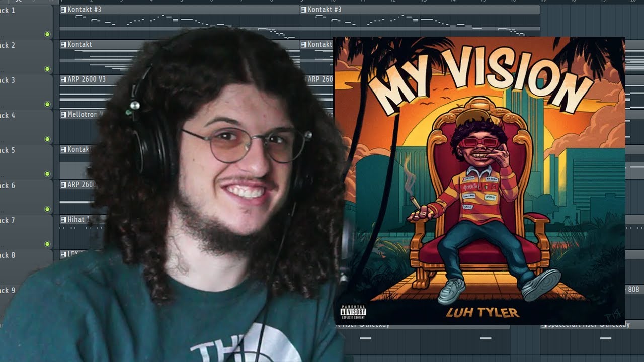Click the 808 clip on Track 9

pos(633,290)
